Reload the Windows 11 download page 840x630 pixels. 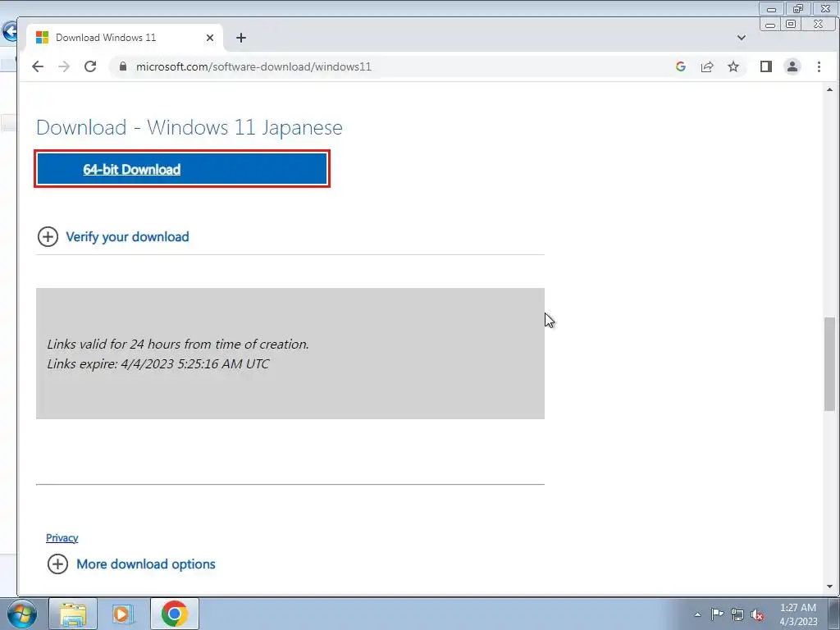point(90,66)
